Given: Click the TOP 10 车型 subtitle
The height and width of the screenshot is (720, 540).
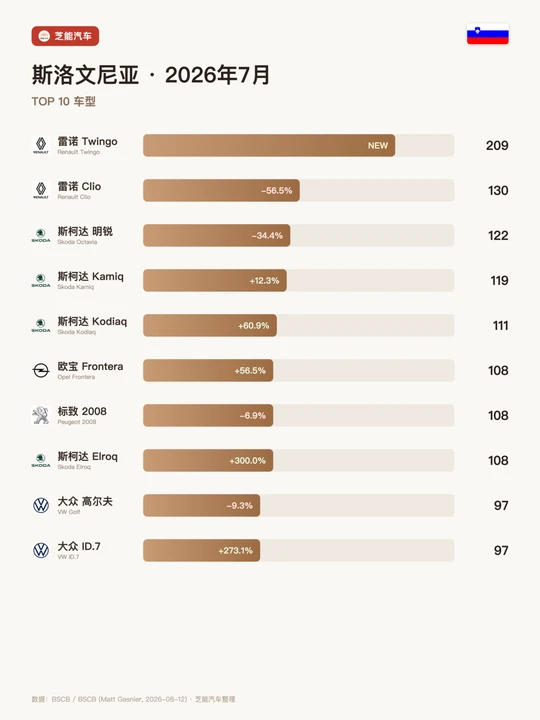Looking at the screenshot, I should point(63,101).
